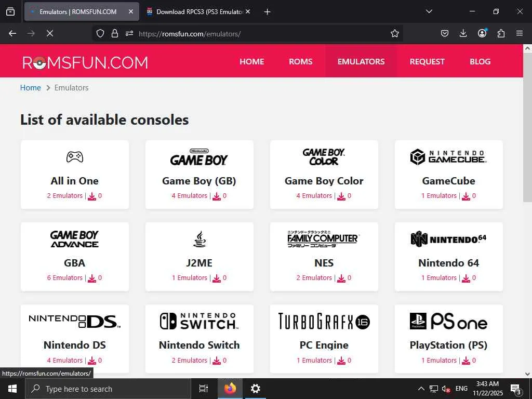Screen dimensions: 532x399
Task: Open a new browser tab
Action: [x=267, y=12]
